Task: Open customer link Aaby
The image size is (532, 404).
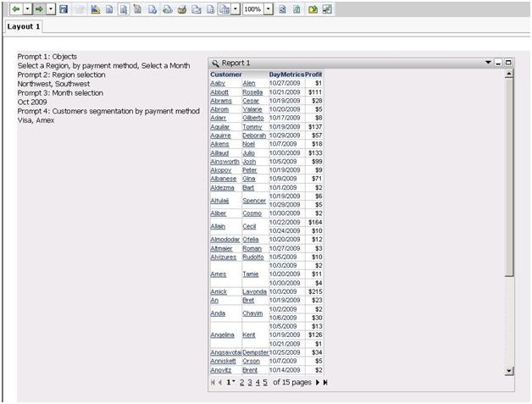Action: (218, 84)
